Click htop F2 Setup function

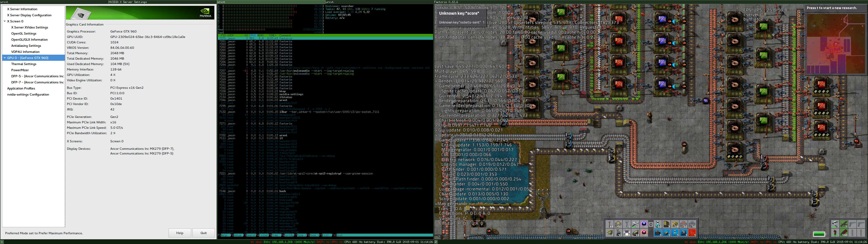pyautogui.click(x=237, y=235)
